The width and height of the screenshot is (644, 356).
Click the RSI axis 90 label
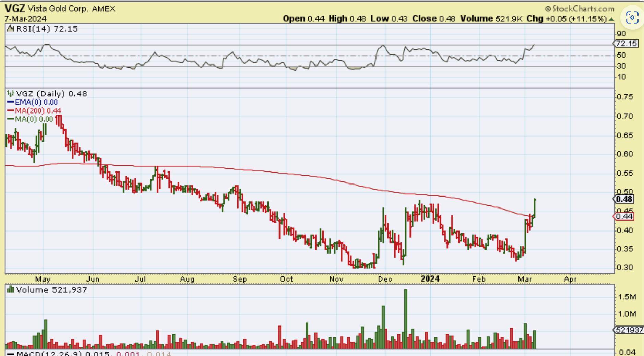click(x=621, y=34)
